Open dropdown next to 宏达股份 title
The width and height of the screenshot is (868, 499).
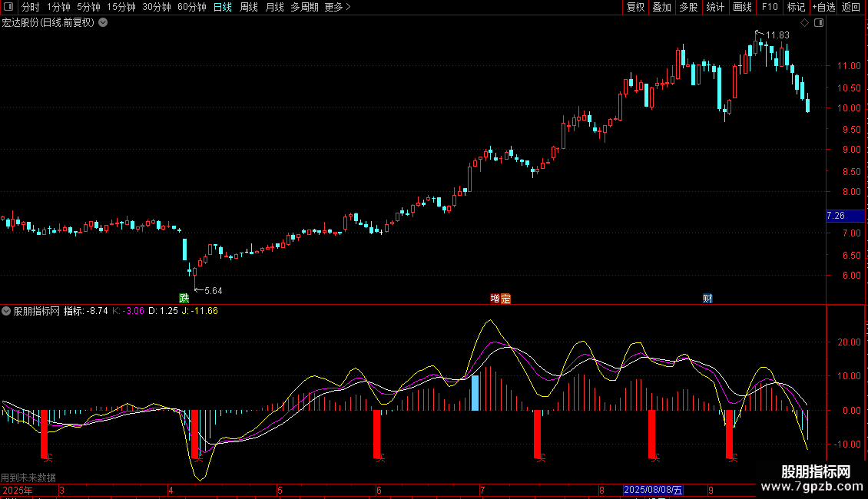103,23
